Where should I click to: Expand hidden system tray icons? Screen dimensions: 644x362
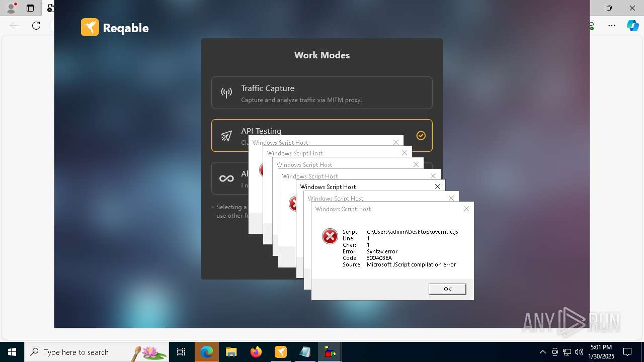click(543, 352)
